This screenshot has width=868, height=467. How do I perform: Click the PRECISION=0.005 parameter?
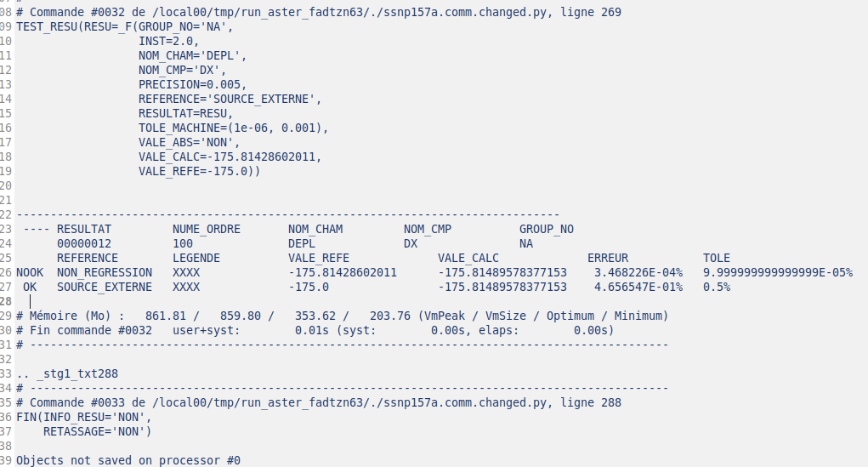tap(192, 84)
